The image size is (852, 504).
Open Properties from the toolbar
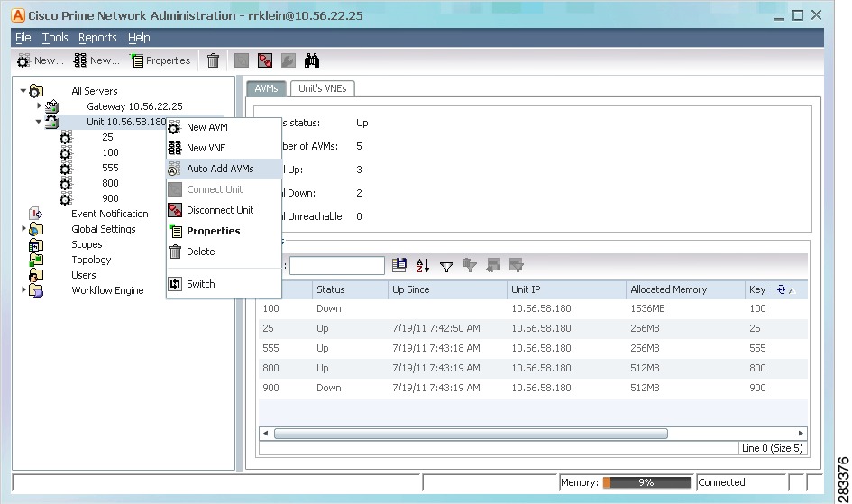pos(160,60)
